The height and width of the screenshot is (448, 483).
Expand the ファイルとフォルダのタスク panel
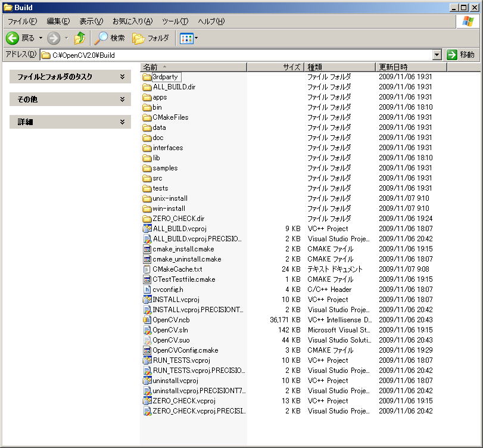tap(70, 77)
